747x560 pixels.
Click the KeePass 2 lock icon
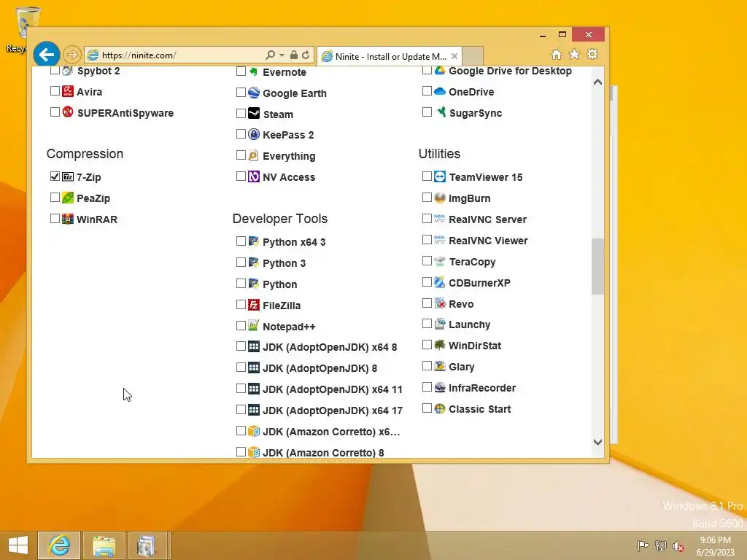[254, 134]
